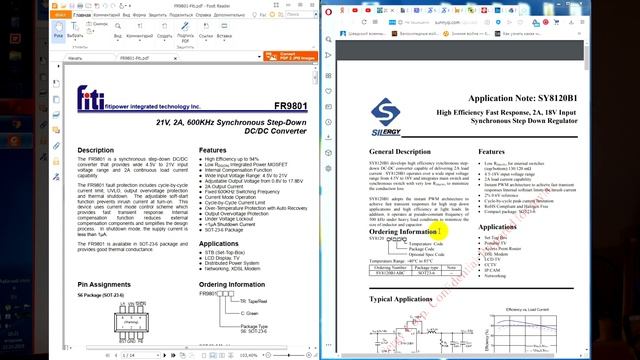Click the Подпись PDF sign tool
The width and height of the screenshot is (640, 360).
(x=185, y=32)
